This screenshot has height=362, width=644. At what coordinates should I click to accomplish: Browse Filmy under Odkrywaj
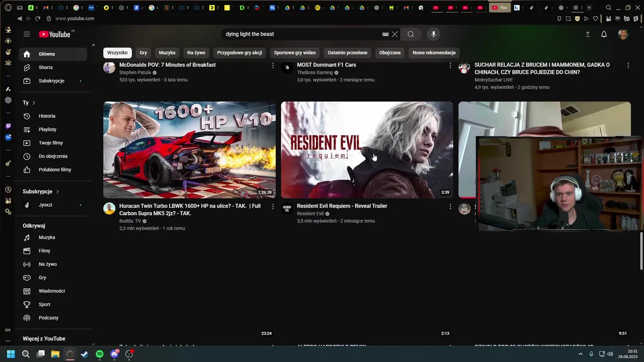(x=53, y=251)
